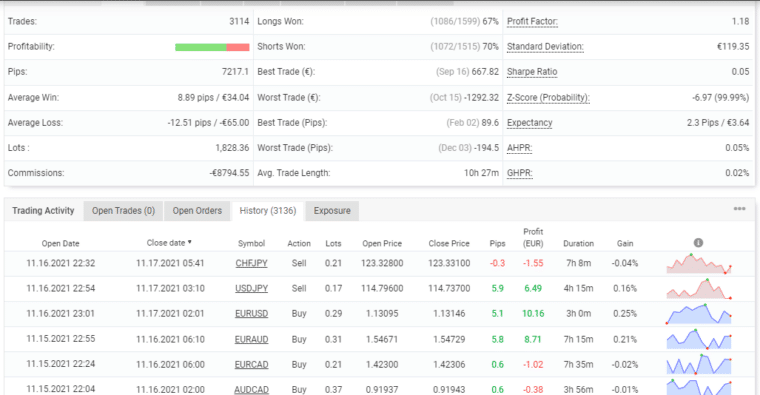This screenshot has height=395, width=760.
Task: Click the AHPR label
Action: coord(520,148)
